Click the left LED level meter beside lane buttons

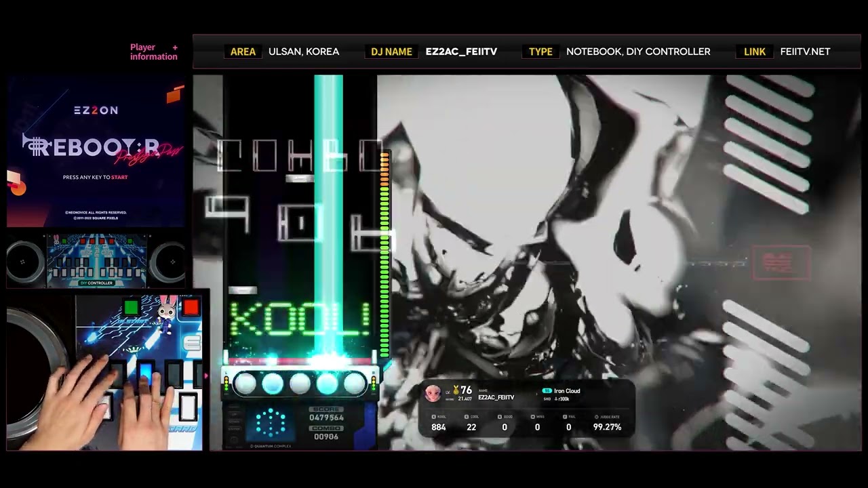226,384
